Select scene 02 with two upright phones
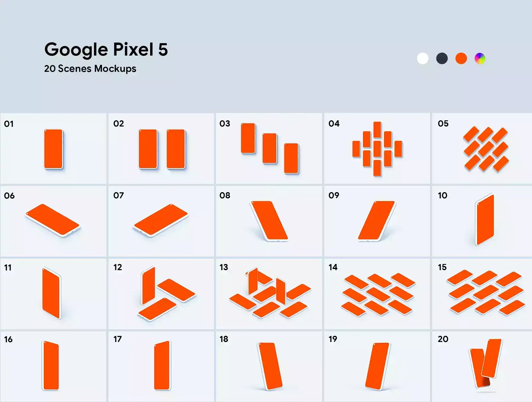 pos(161,149)
